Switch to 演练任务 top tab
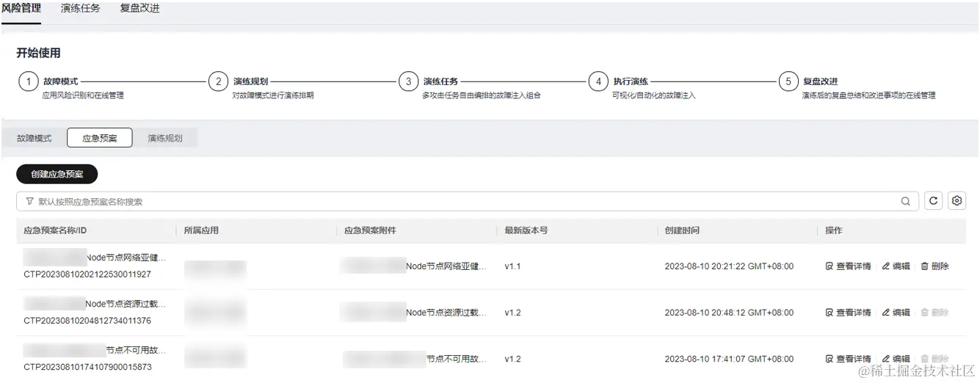Screen dimensions: 980x383 point(81,9)
